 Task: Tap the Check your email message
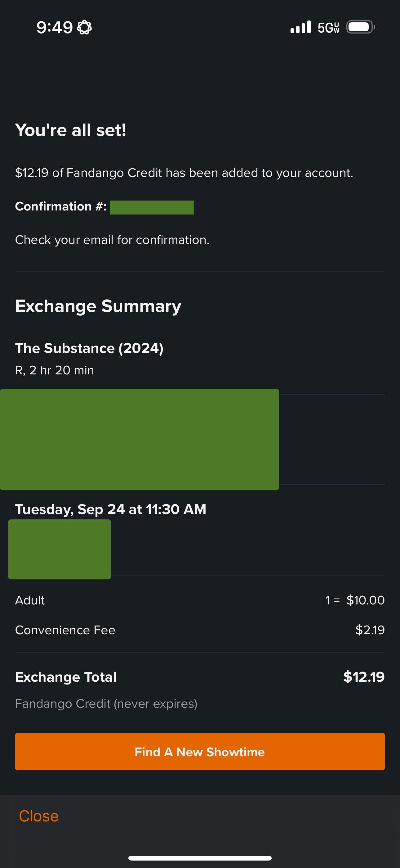tap(112, 240)
